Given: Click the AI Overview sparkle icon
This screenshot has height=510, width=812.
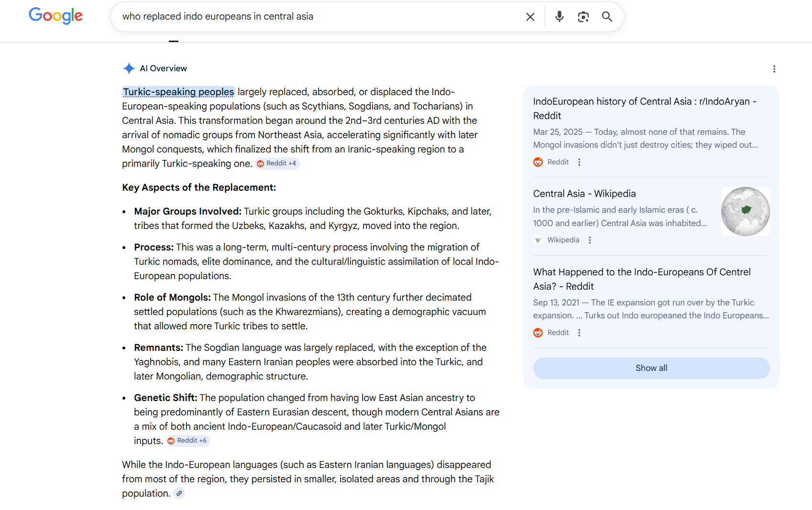Looking at the screenshot, I should pyautogui.click(x=129, y=68).
